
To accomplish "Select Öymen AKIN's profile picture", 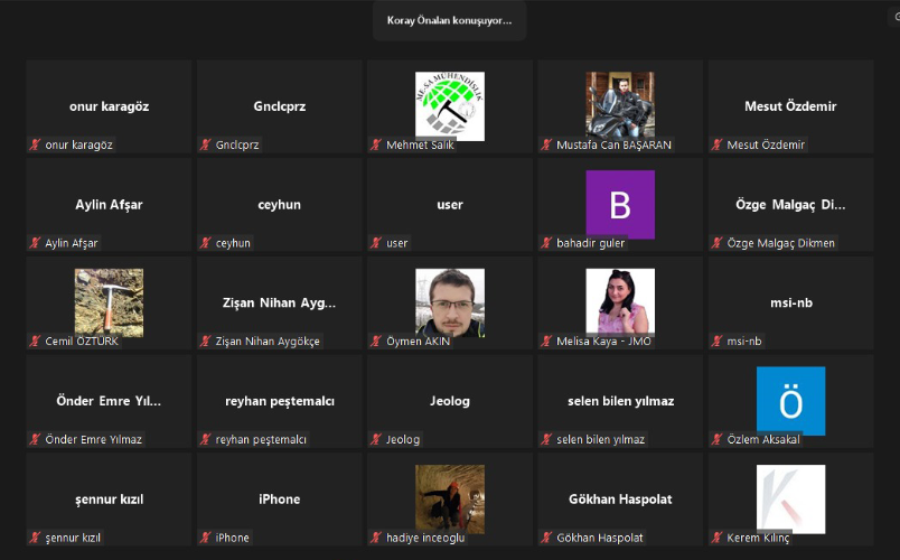I will click(x=450, y=302).
